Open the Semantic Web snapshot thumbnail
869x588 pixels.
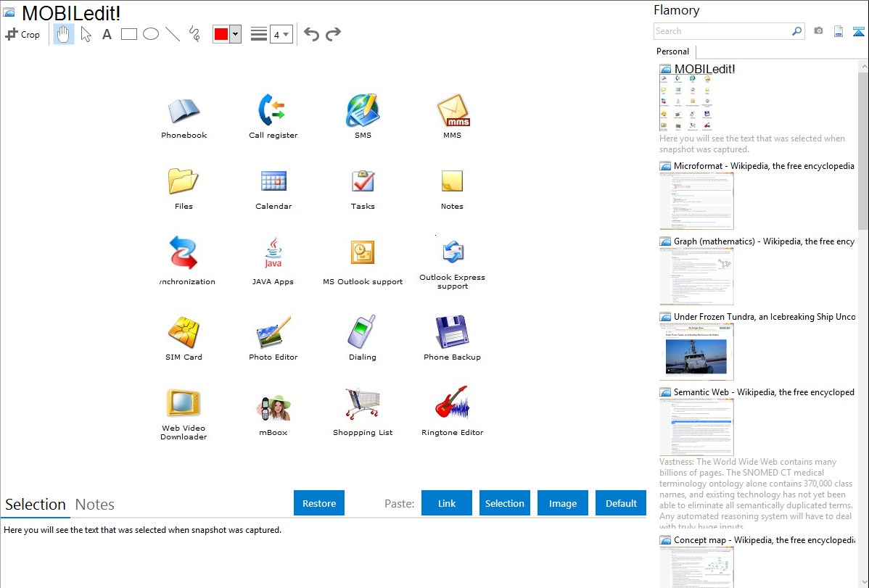click(696, 427)
